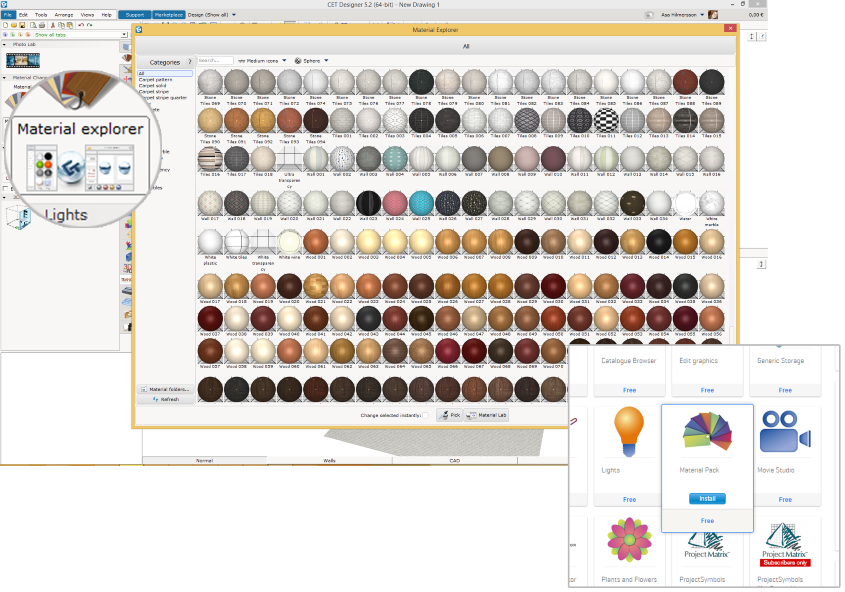
Task: Click the undo arrow icon
Action: tap(81, 25)
